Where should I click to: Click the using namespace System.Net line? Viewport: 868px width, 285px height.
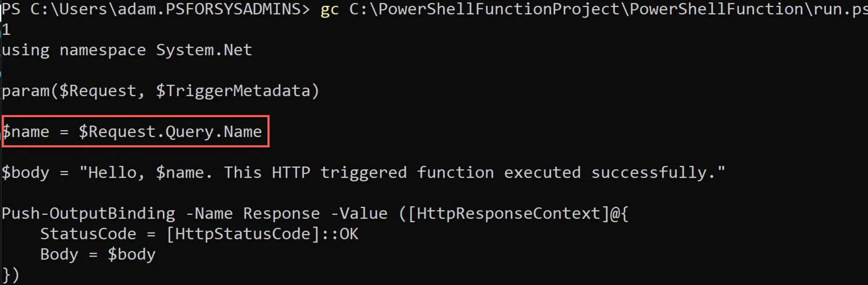tap(127, 50)
